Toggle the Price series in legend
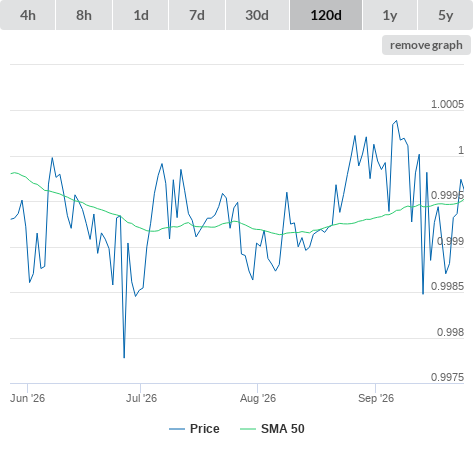Viewport: 474px width, 455px height. coord(205,429)
